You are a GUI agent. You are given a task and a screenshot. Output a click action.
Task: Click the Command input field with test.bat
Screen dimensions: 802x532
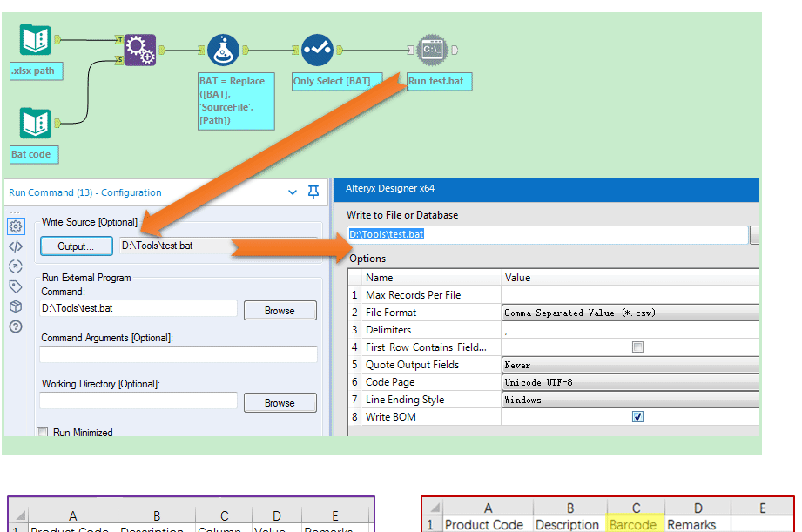click(138, 308)
